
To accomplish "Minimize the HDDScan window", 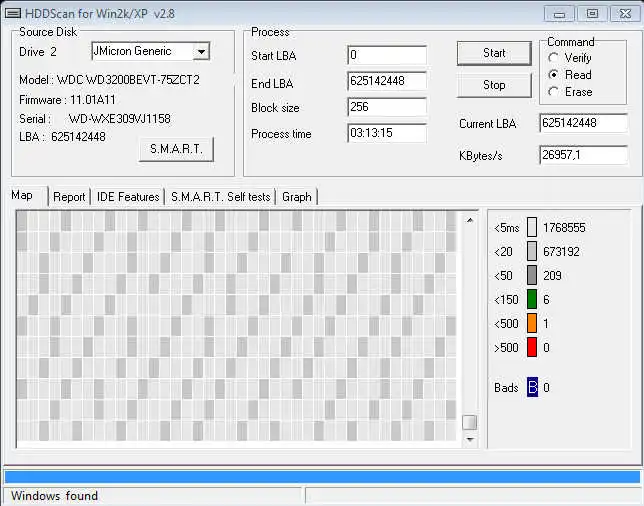I will click(559, 14).
